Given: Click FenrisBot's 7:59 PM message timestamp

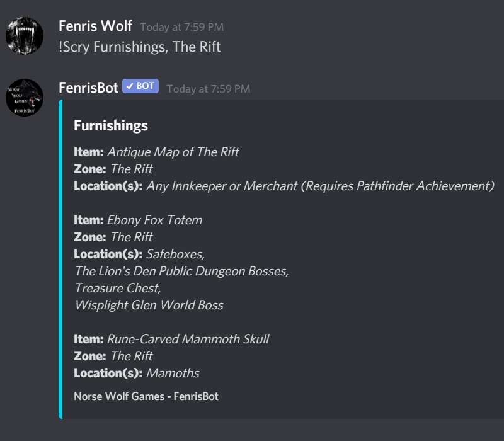Looking at the screenshot, I should (x=209, y=89).
